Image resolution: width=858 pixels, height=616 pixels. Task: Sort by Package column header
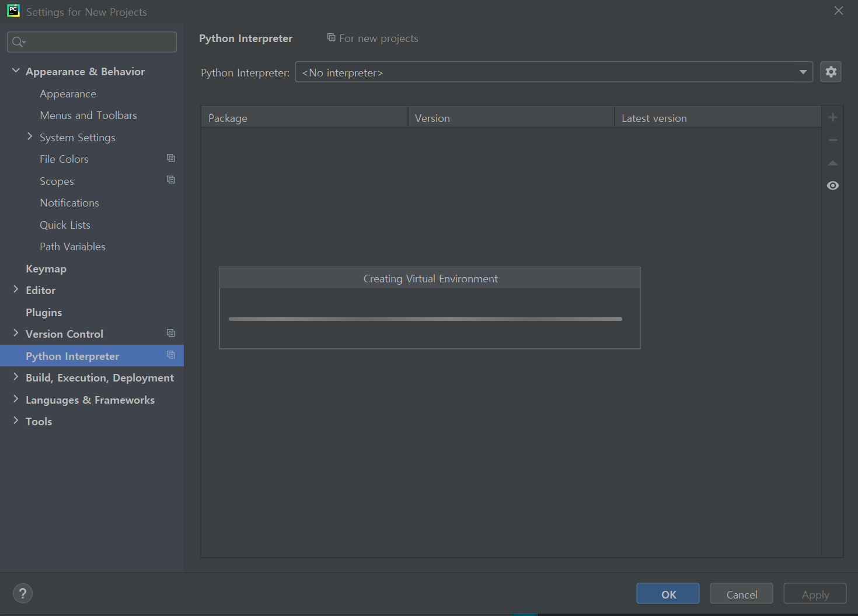coord(304,118)
